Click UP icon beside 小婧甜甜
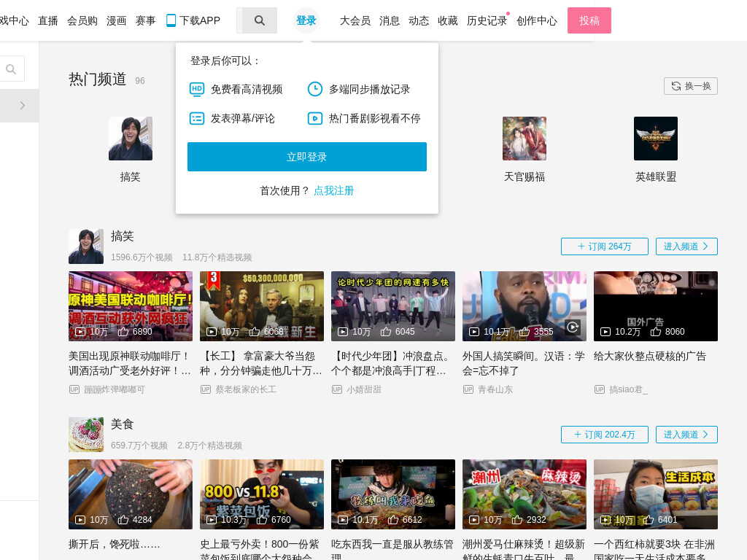747x560 pixels. pos(337,389)
